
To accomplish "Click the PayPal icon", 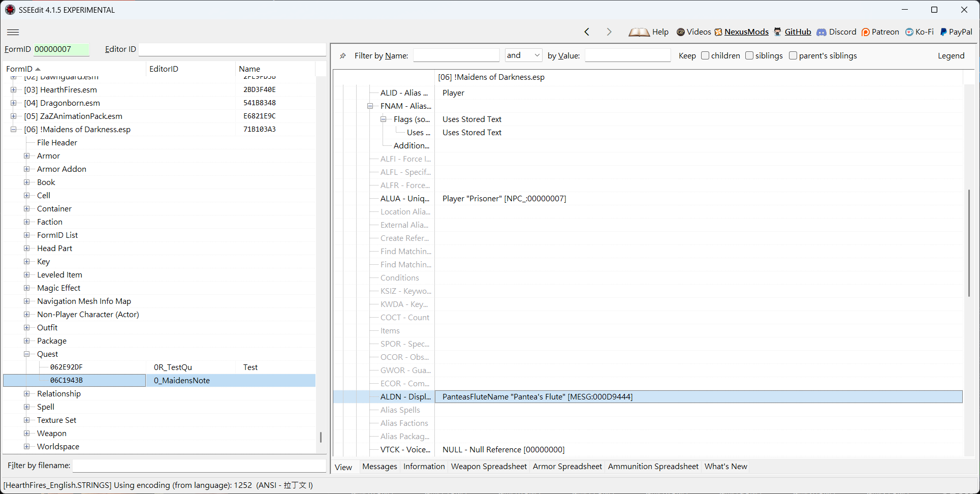I will 943,32.
